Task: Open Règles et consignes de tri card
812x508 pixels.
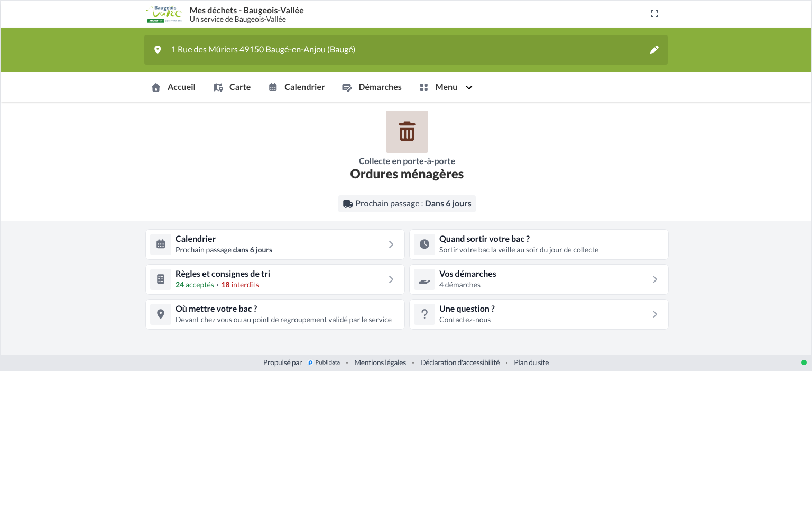Action: click(x=275, y=279)
